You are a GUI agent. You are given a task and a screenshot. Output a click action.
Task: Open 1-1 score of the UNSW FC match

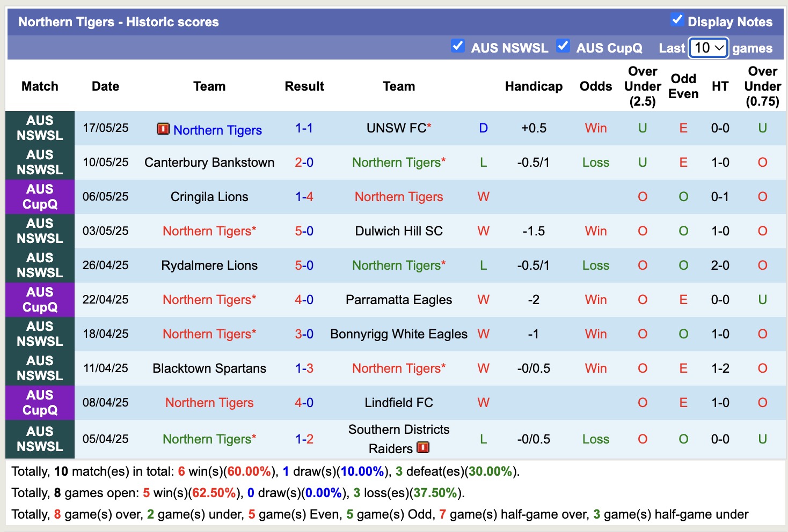[304, 128]
